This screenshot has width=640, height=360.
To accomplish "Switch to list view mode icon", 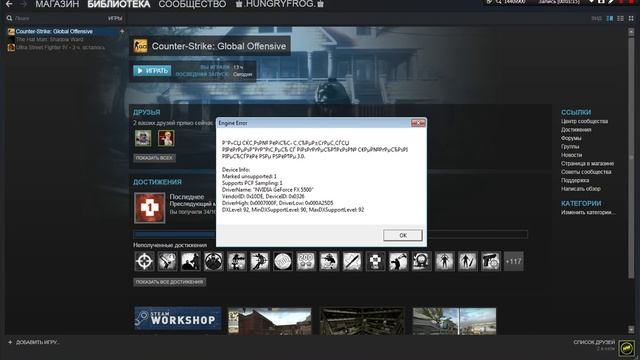I will coord(620,18).
